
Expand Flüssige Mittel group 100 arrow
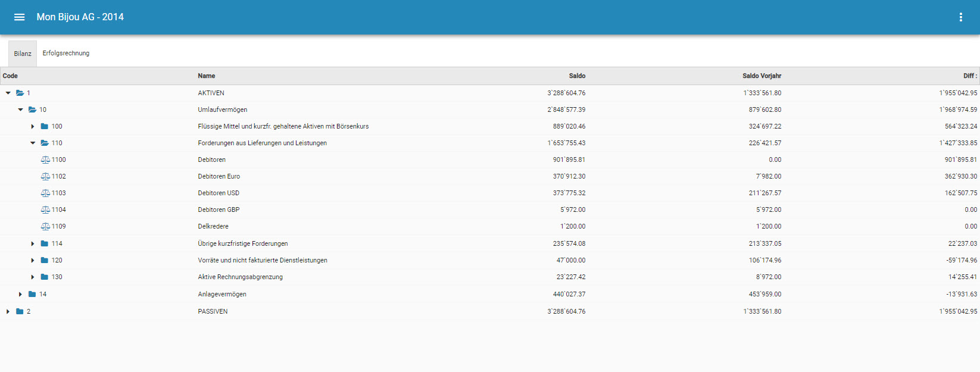click(x=33, y=126)
